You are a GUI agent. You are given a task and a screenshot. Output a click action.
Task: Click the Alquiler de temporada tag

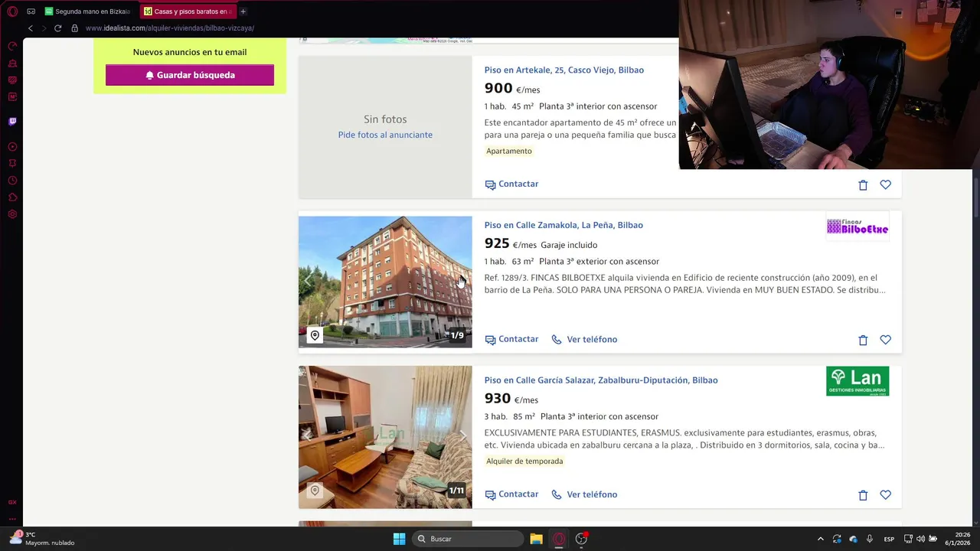click(x=524, y=461)
